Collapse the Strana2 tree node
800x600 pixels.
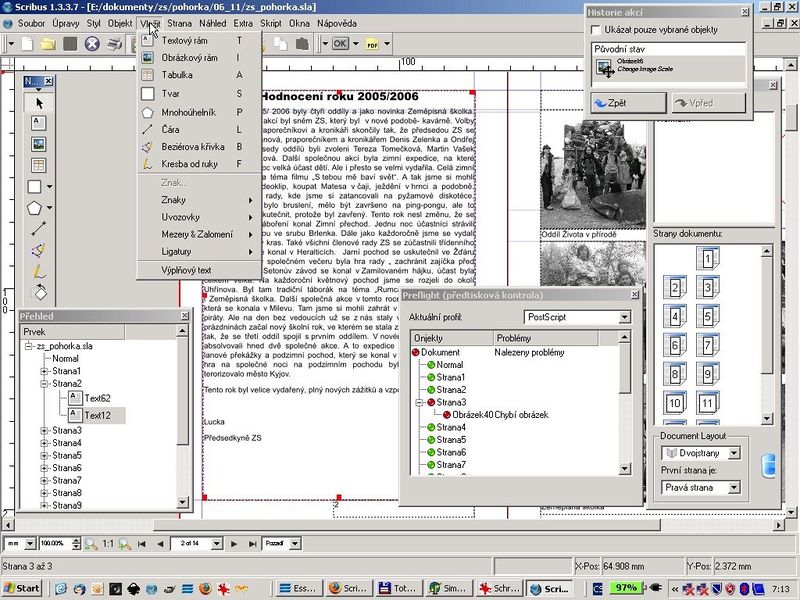(x=45, y=383)
